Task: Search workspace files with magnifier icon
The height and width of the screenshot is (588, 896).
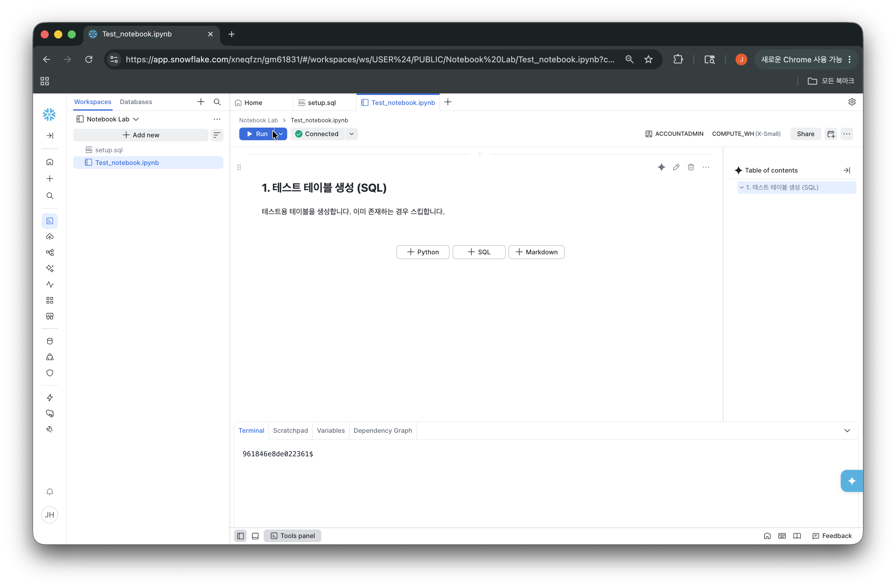Action: pyautogui.click(x=217, y=102)
